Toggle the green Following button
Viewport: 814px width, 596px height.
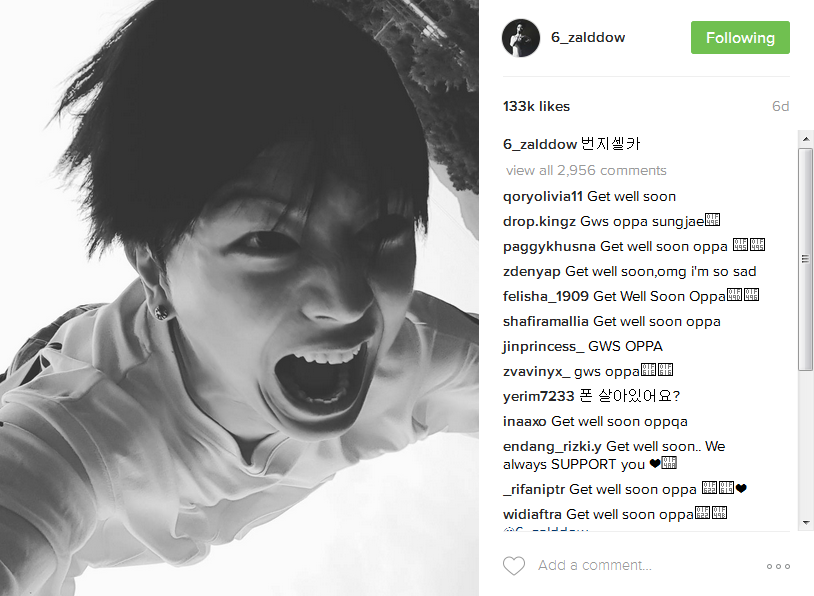740,37
